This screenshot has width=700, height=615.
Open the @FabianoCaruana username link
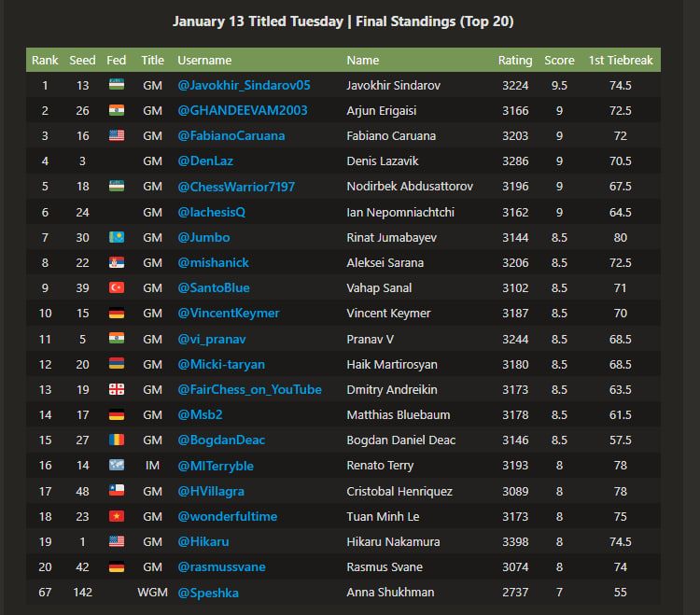click(x=231, y=135)
